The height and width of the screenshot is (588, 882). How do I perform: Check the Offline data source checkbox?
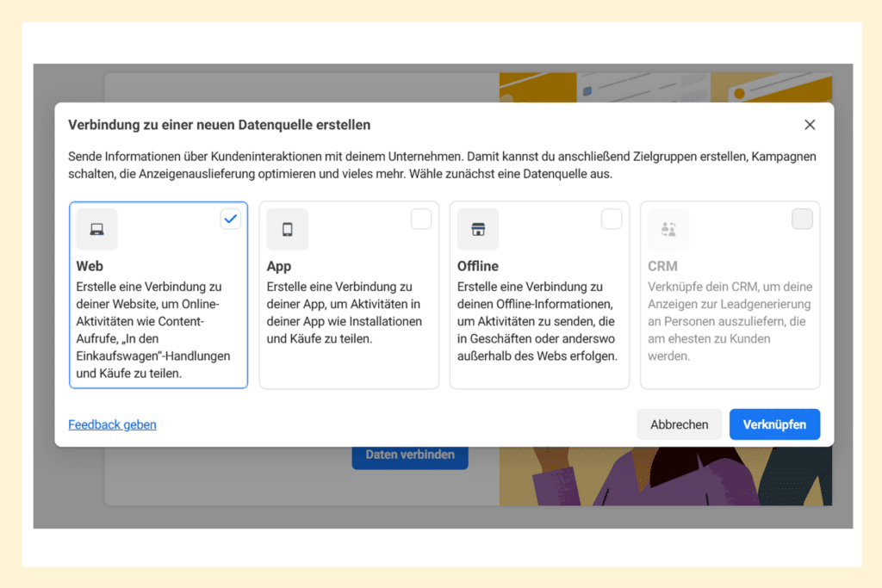pyautogui.click(x=612, y=219)
